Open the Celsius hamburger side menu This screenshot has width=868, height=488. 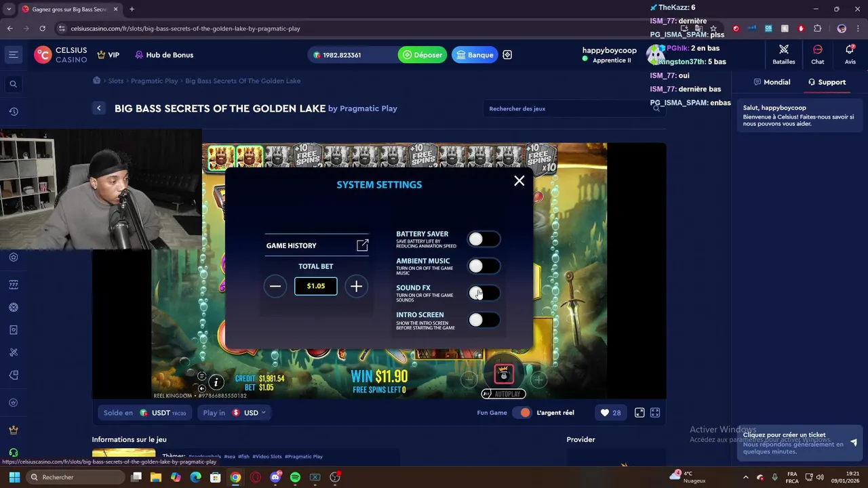[x=13, y=55]
